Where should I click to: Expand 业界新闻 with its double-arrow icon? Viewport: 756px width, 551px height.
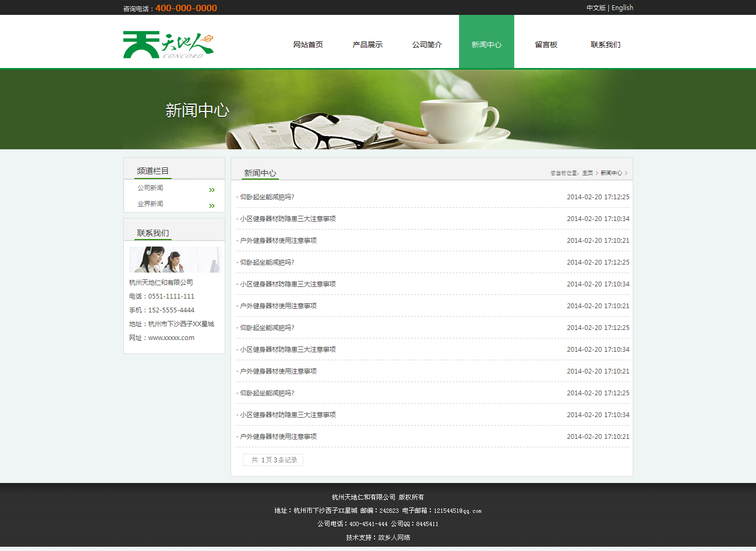click(212, 206)
